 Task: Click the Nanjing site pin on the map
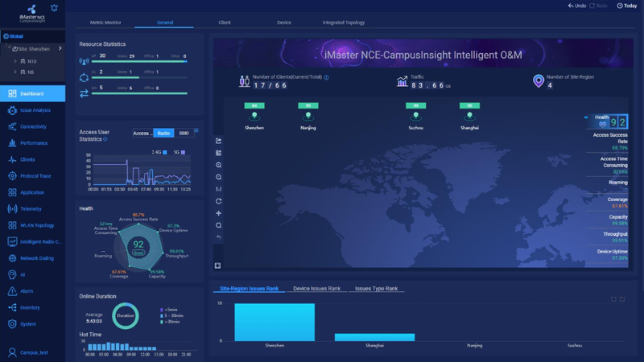tap(308, 116)
